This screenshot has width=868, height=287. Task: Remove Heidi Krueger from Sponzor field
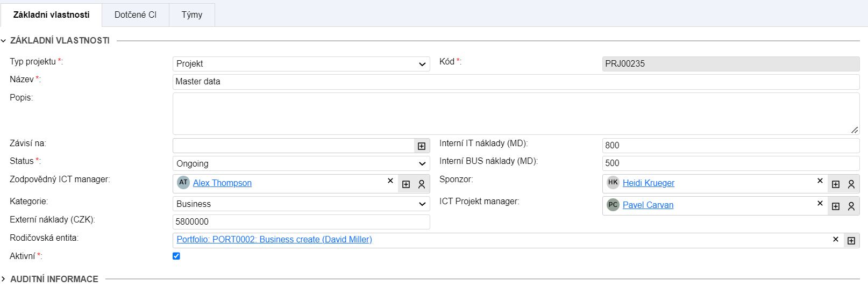pyautogui.click(x=820, y=181)
